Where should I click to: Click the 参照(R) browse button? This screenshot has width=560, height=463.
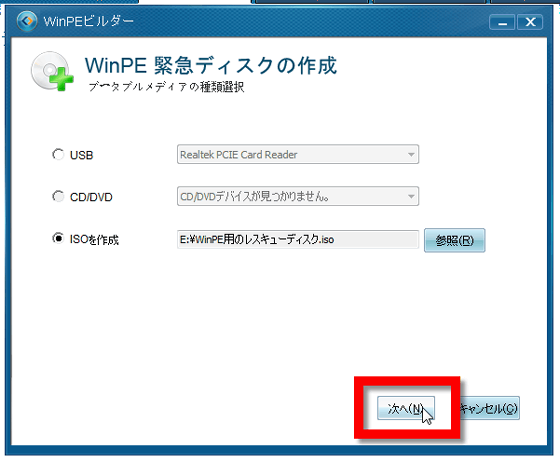click(454, 240)
